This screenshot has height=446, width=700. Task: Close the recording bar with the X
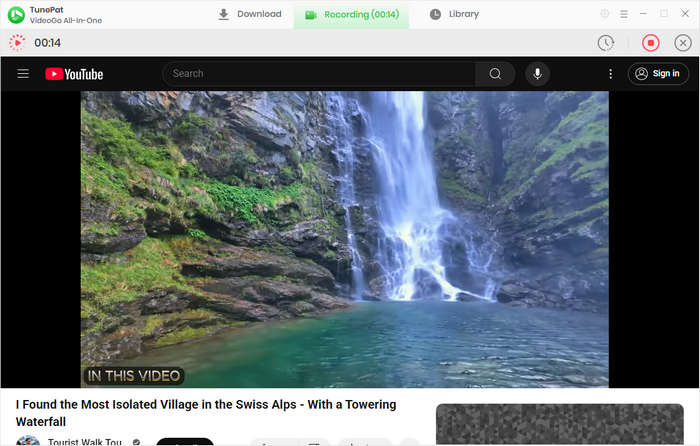click(683, 43)
